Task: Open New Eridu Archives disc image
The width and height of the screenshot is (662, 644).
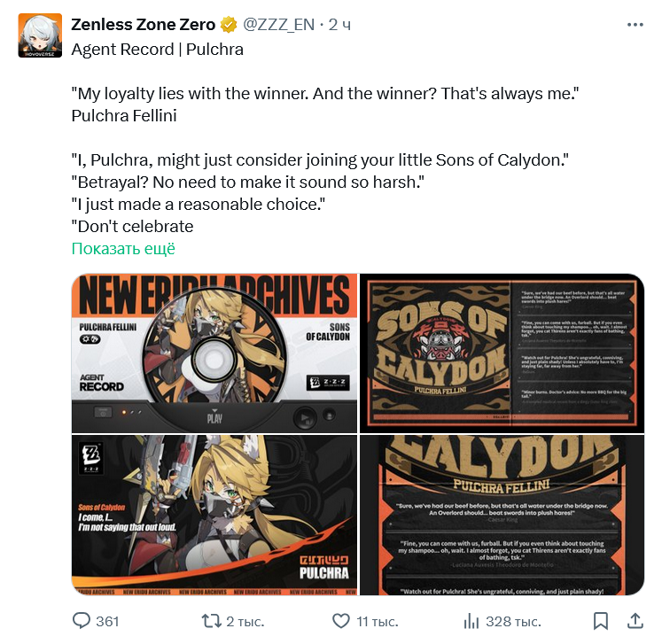Action: coord(214,353)
